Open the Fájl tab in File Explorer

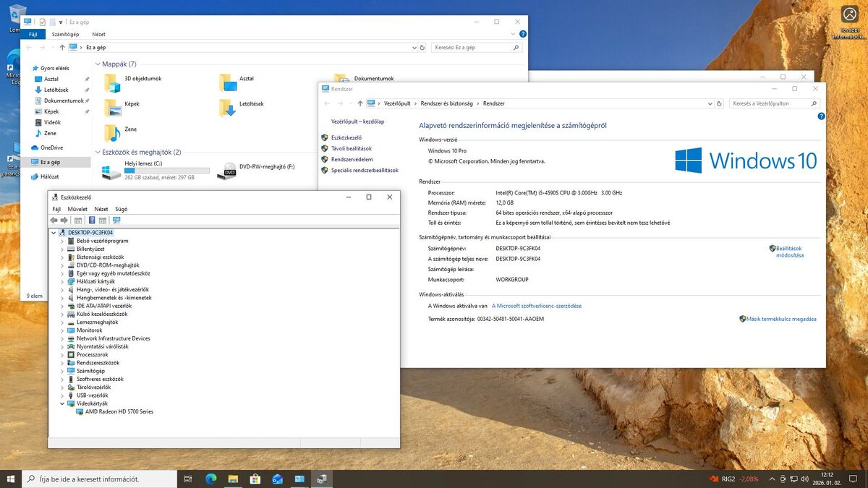pyautogui.click(x=33, y=34)
